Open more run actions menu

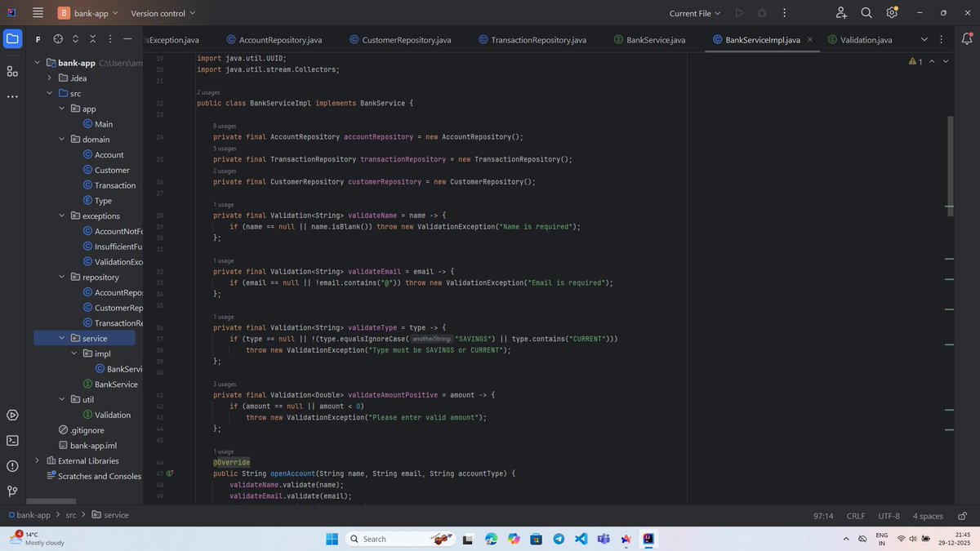784,13
